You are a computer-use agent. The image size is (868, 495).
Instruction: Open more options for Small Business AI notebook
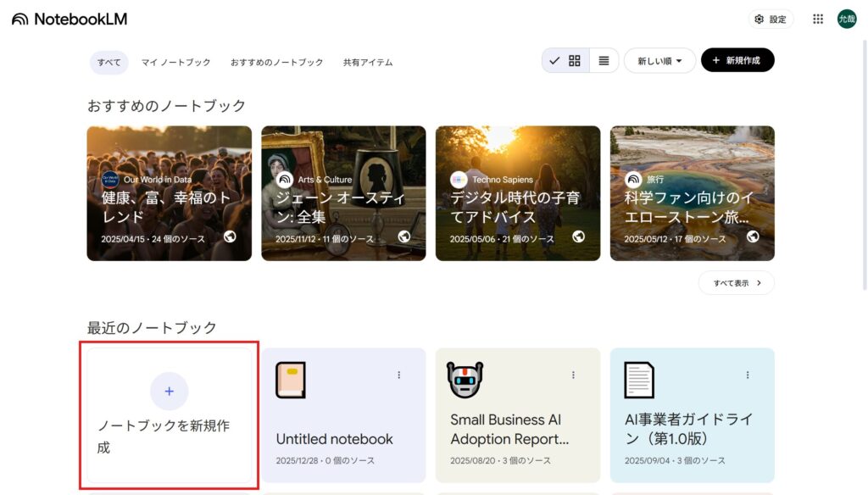click(573, 375)
